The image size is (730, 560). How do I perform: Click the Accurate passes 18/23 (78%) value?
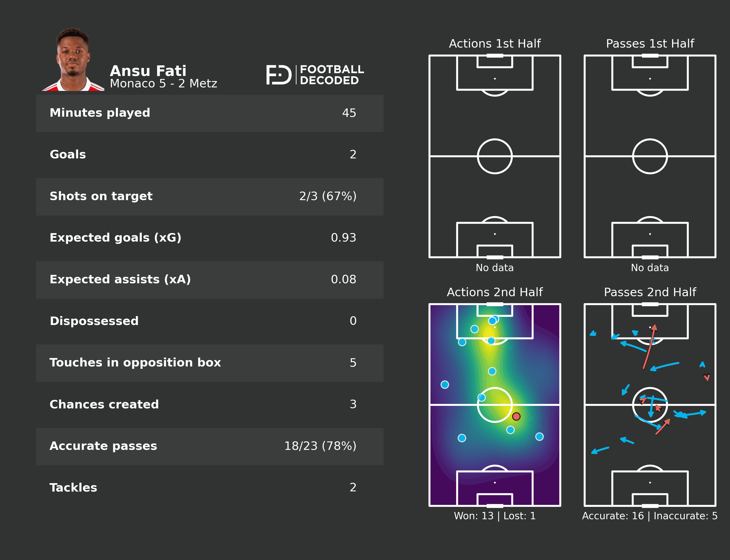pyautogui.click(x=320, y=446)
